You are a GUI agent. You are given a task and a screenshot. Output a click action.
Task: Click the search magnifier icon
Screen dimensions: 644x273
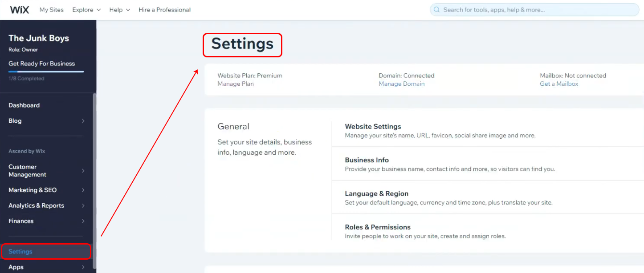436,10
